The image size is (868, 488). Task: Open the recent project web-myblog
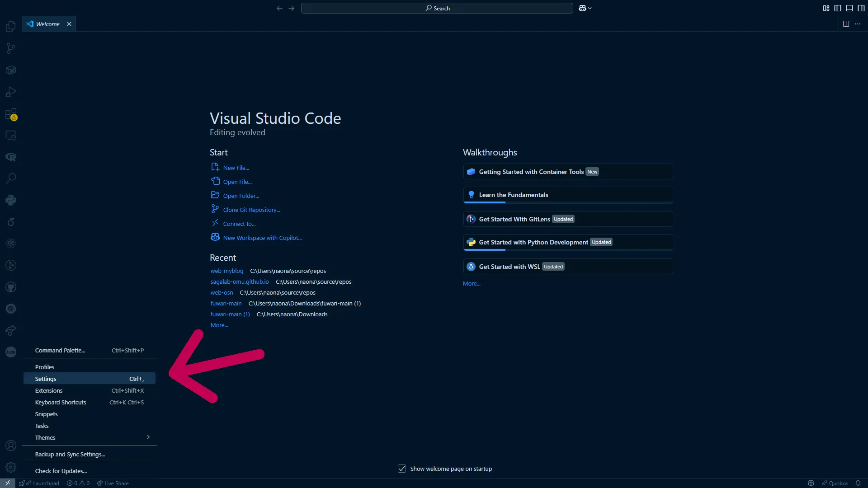(226, 271)
